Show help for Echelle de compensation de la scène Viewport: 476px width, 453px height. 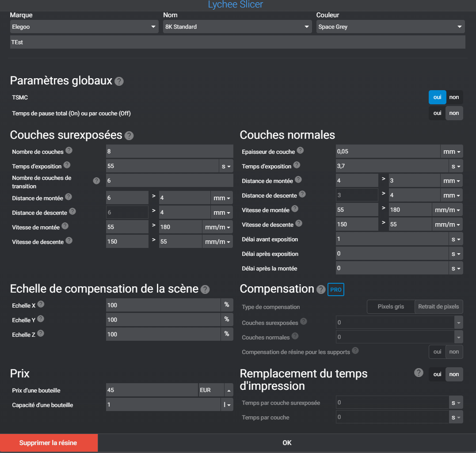205,289
